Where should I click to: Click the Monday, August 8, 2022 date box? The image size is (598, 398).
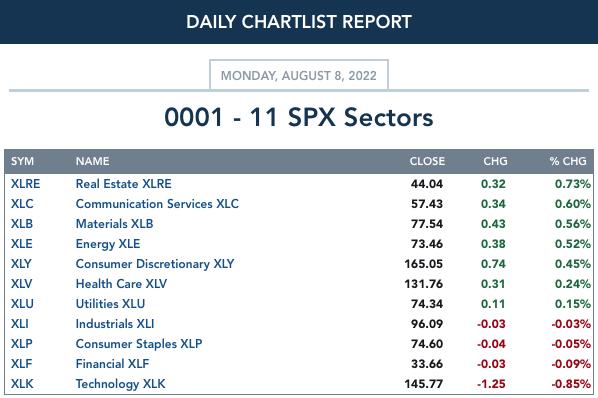pos(299,75)
